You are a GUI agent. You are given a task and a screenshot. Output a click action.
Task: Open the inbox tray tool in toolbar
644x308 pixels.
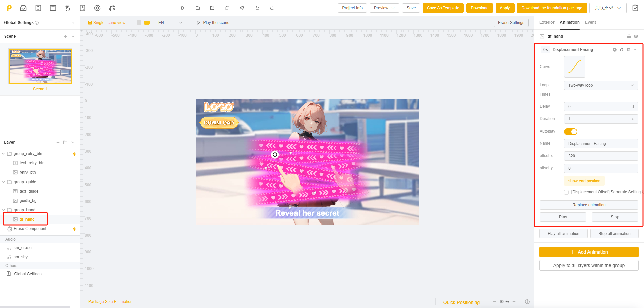click(23, 8)
